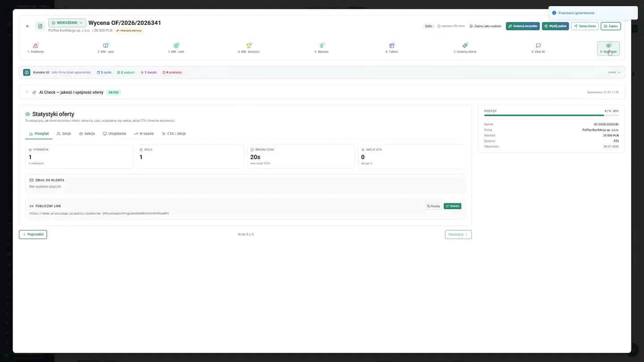Switch to the 'Sesje' tab

point(64,134)
